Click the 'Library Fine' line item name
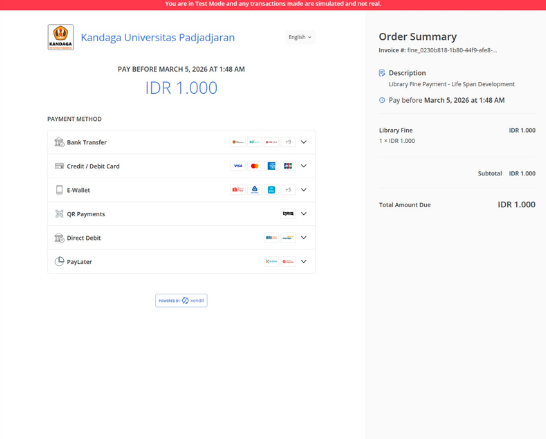The image size is (546, 439). tap(396, 130)
